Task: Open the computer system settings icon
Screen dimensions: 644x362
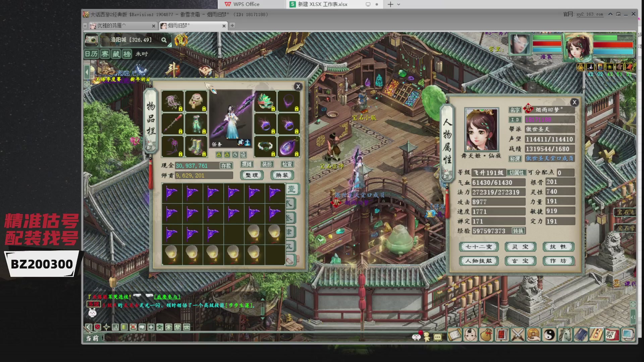Action: coord(628,335)
